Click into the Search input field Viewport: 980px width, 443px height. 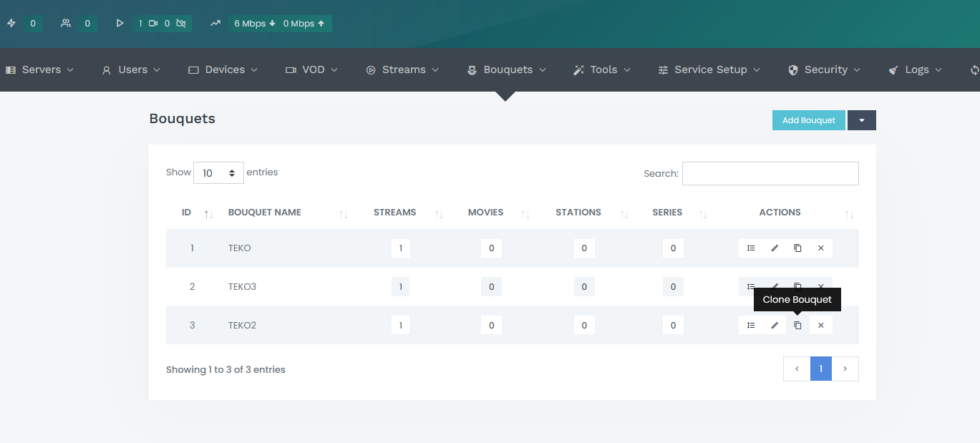(770, 174)
